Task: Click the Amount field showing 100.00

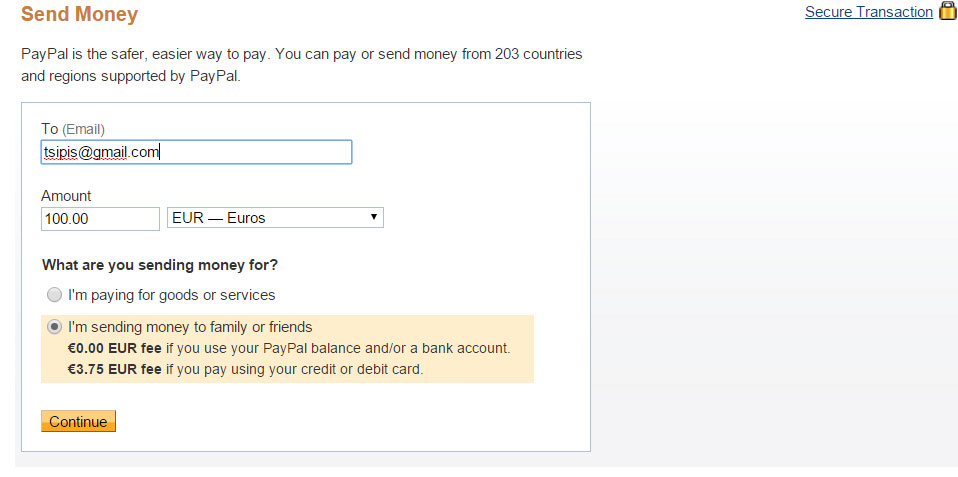Action: (x=100, y=219)
